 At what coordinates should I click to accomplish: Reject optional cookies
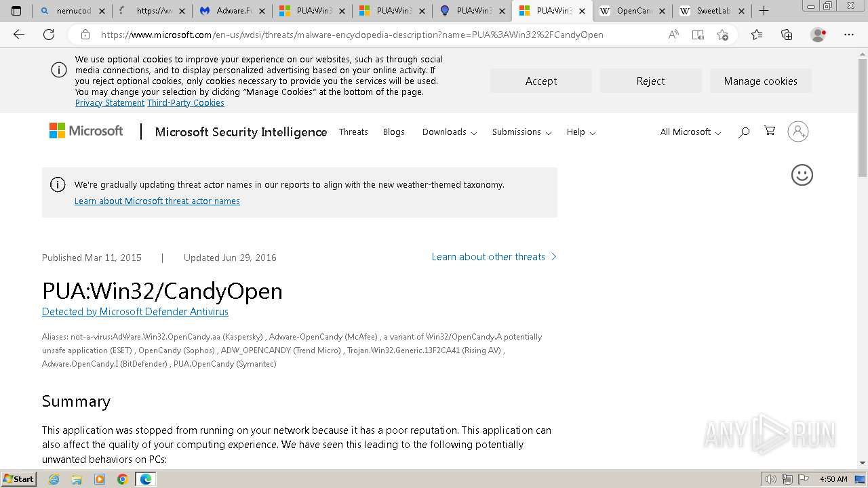(x=651, y=81)
